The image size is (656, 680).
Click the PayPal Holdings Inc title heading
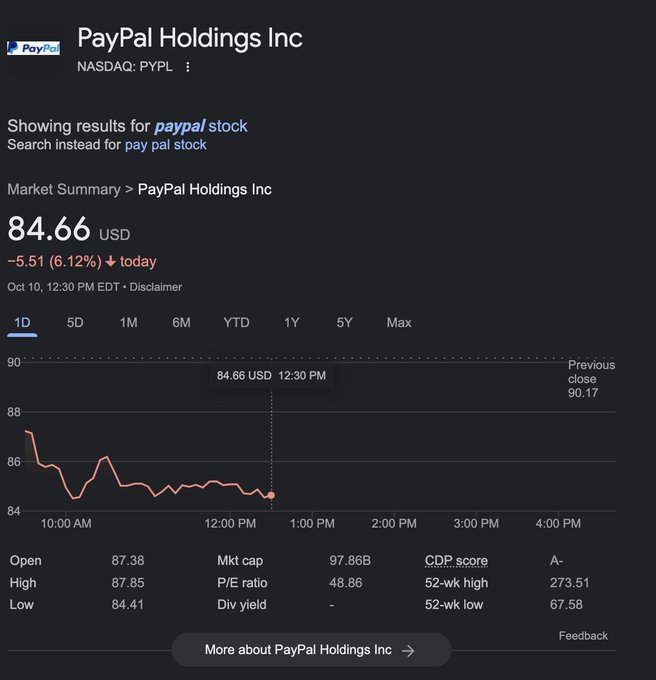[190, 38]
